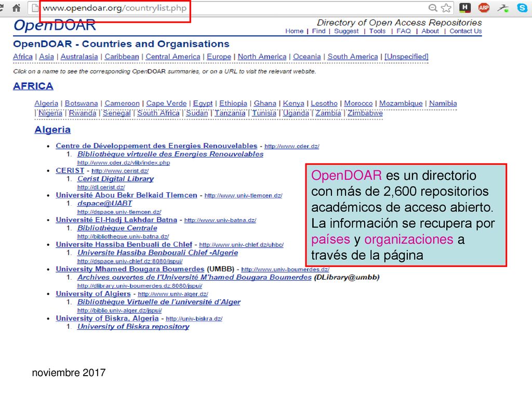
Task: Select Mozambique country link
Action: point(401,103)
